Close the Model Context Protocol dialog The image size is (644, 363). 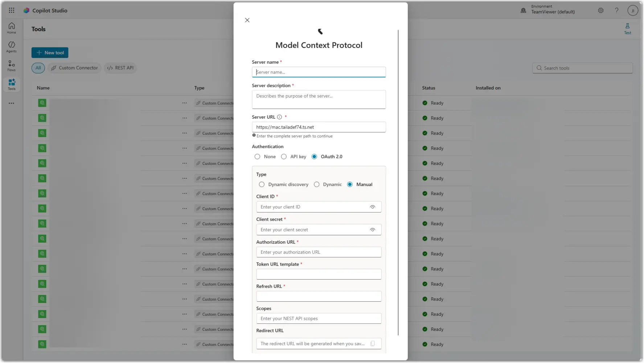(247, 20)
